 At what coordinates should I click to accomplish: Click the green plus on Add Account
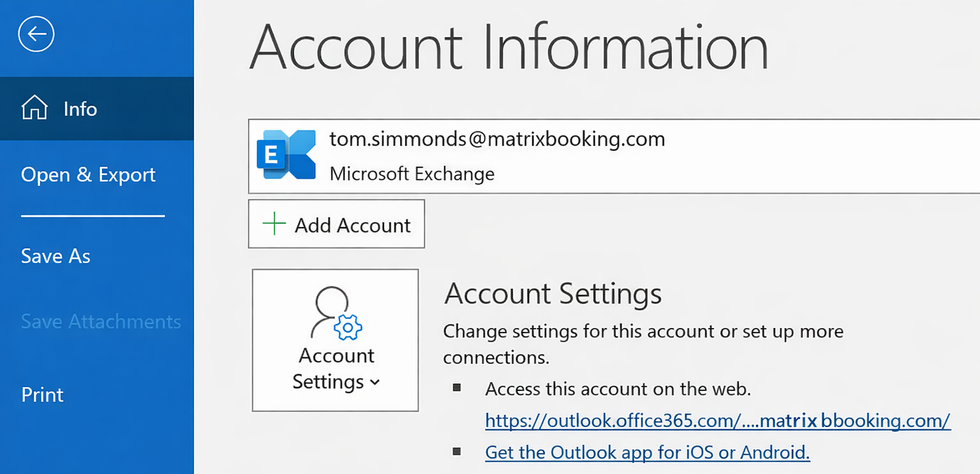click(274, 224)
